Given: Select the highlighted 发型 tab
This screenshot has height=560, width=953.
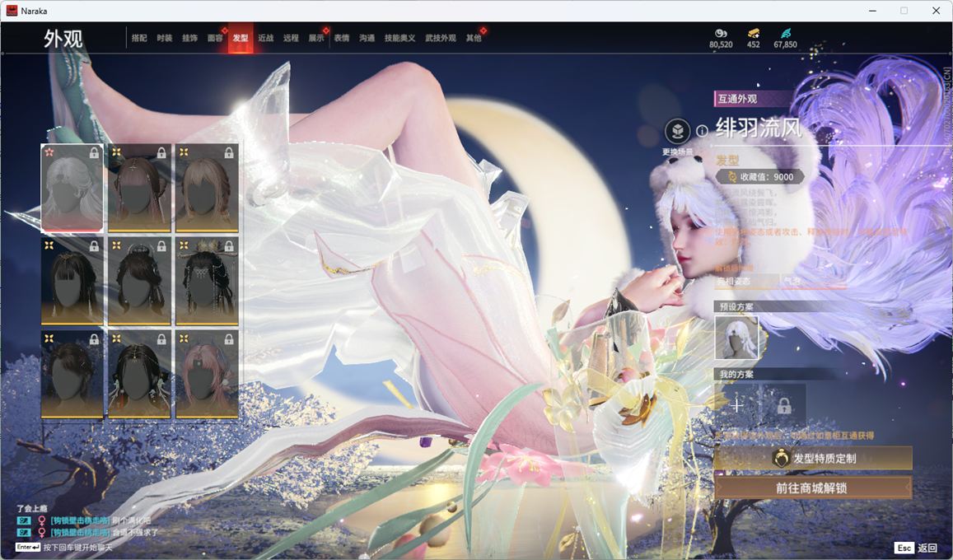Looking at the screenshot, I should [x=241, y=38].
